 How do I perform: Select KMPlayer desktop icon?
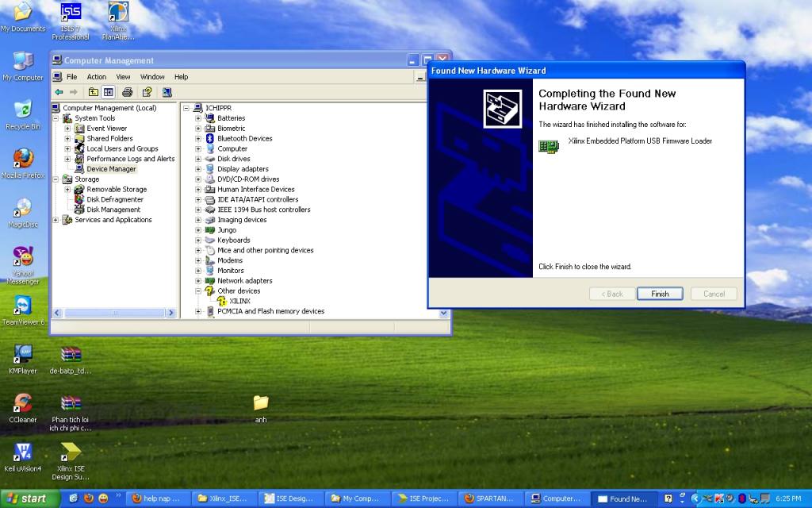tap(23, 359)
